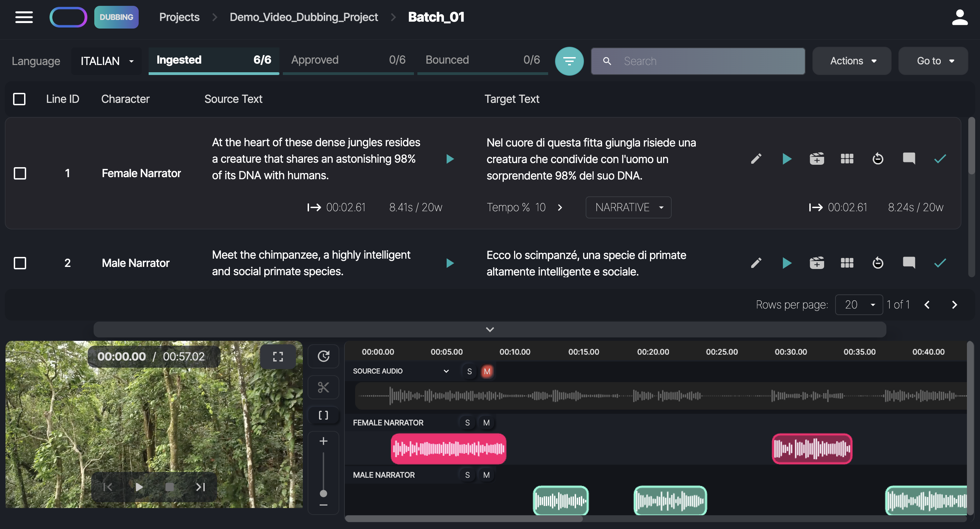980x529 pixels.
Task: Open the clapperboard video generation icon for line 2
Action: (x=817, y=263)
